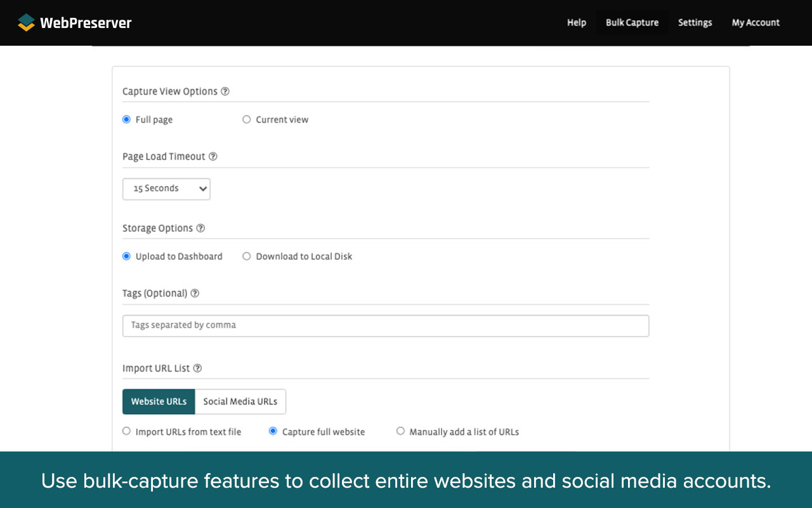Go to Settings in the top navigation
The height and width of the screenshot is (508, 812).
(695, 22)
